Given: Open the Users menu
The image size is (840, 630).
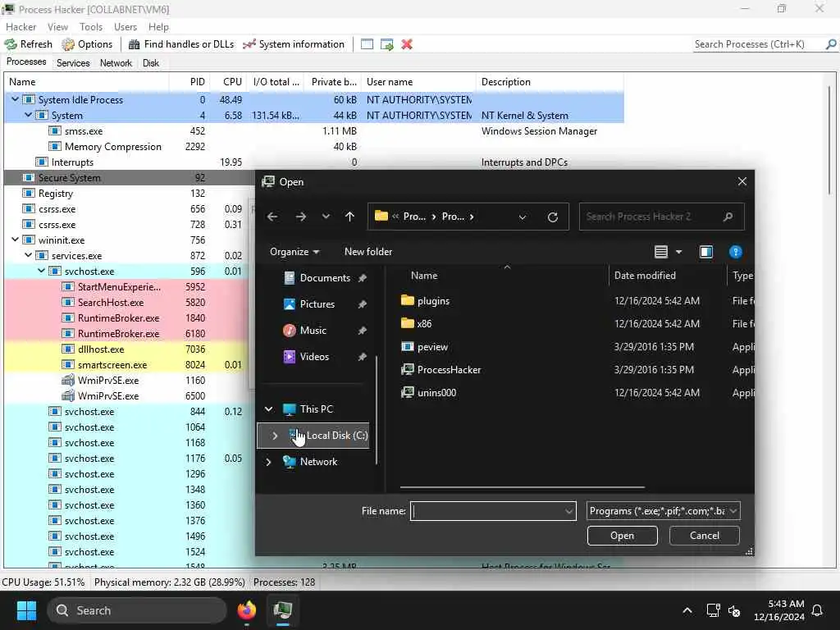Looking at the screenshot, I should point(126,27).
